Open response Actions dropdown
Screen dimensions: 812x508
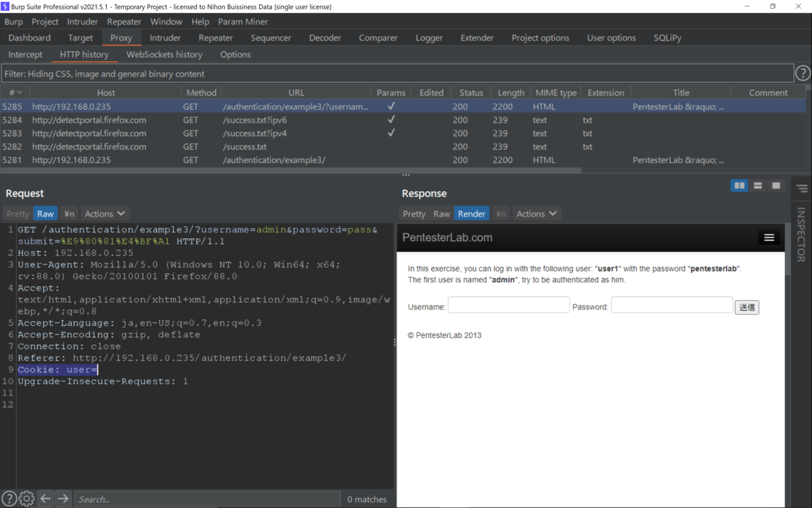[537, 213]
